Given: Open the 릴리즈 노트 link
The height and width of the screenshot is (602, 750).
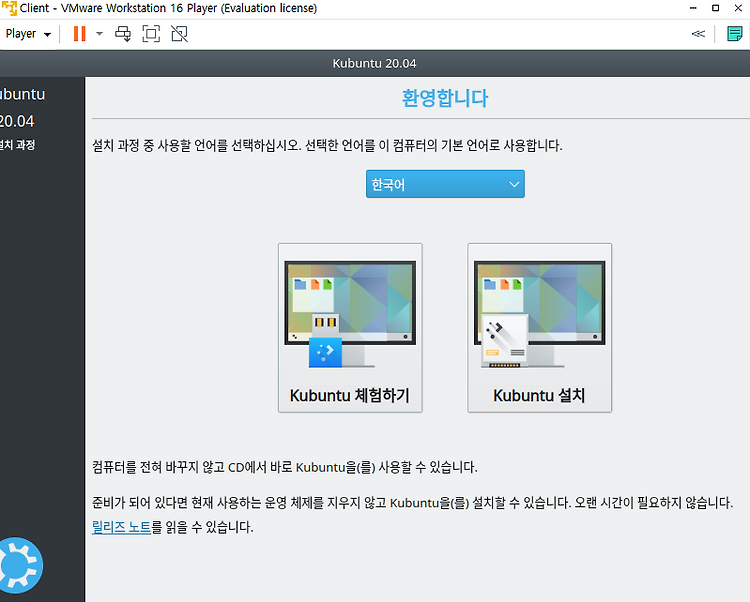Looking at the screenshot, I should pos(121,527).
